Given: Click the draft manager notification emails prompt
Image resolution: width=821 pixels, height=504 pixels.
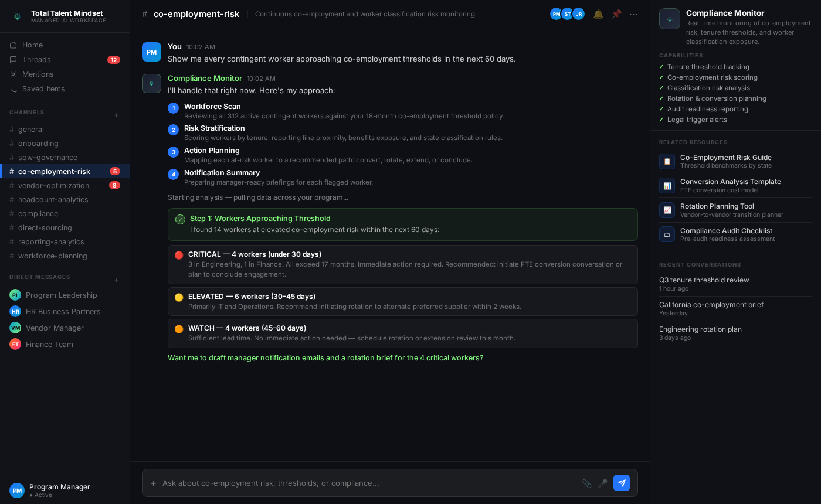Looking at the screenshot, I should pyautogui.click(x=325, y=357).
